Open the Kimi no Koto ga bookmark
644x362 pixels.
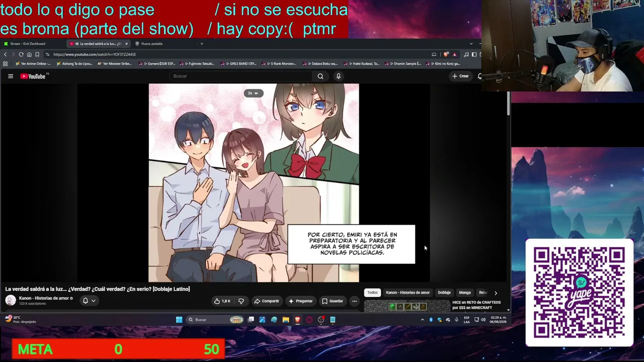(443, 64)
